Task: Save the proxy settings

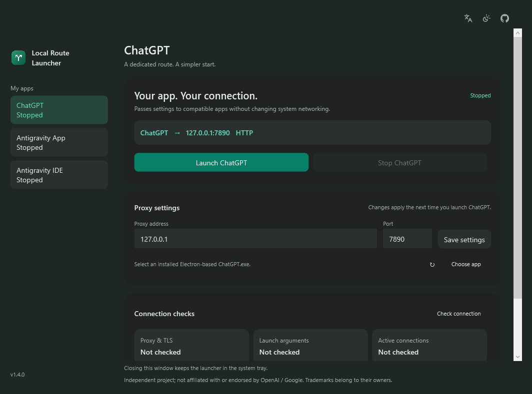Action: (464, 240)
